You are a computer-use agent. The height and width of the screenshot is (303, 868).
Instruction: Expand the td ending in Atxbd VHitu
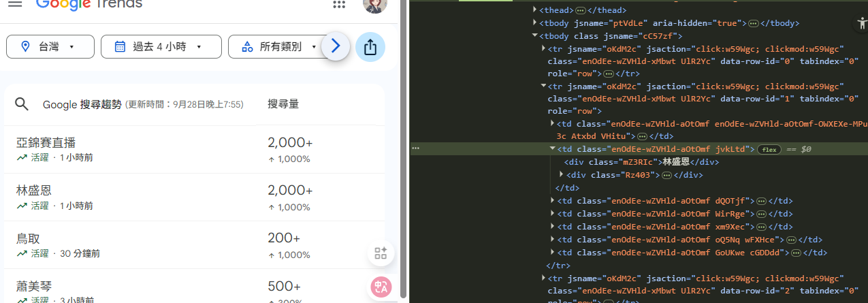click(x=552, y=123)
